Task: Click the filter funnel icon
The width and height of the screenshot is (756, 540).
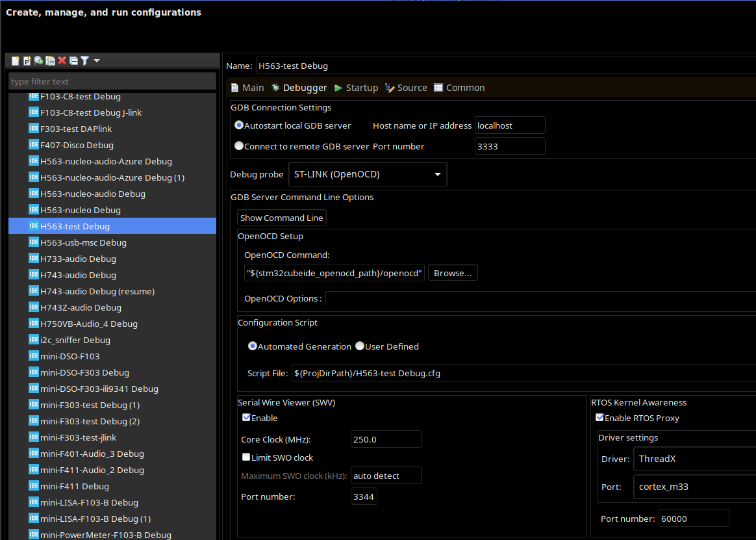Action: coord(84,60)
